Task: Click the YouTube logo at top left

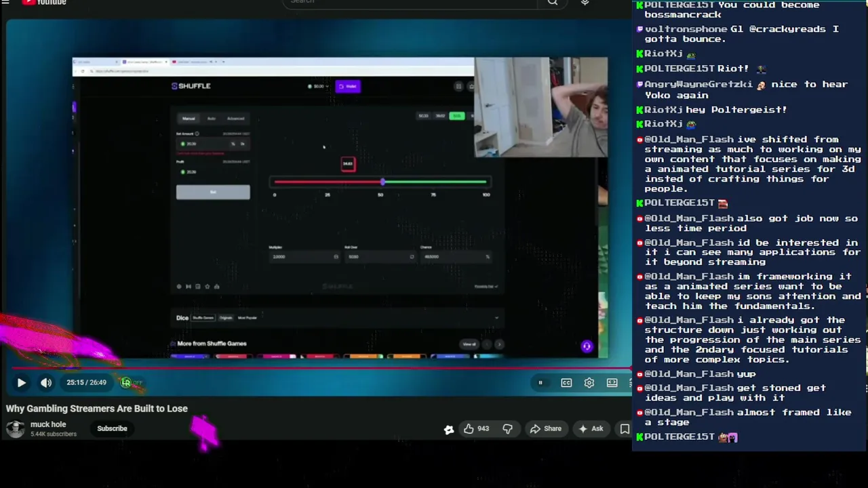Action: [x=45, y=2]
